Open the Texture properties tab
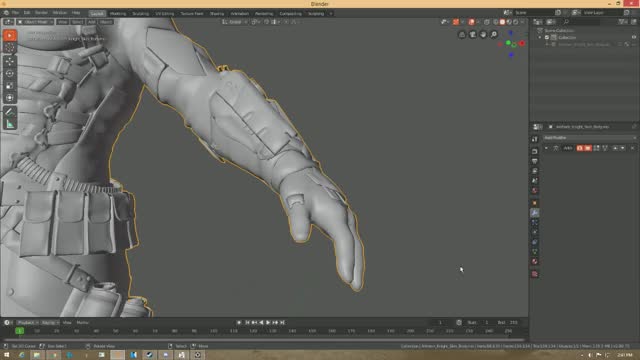 tap(535, 274)
